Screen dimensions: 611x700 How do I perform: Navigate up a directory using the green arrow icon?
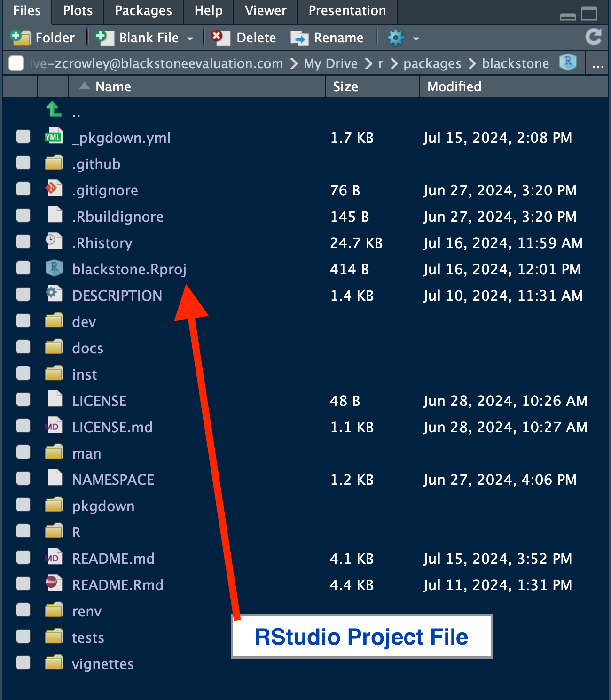53,109
